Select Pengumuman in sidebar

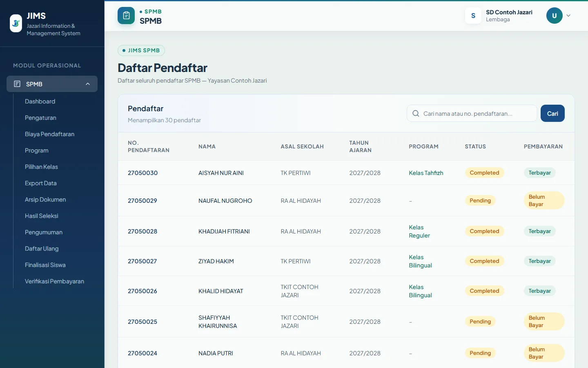[44, 232]
